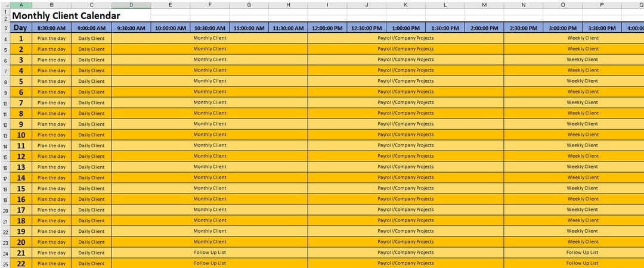Select Payroll/Company Projects cell for Day 15
The image size is (644, 268).
[406, 188]
